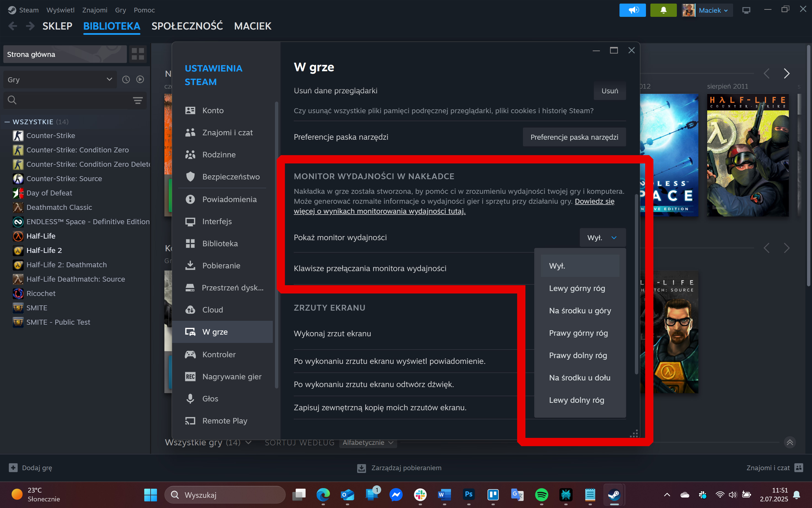Viewport: 812px width, 508px height.
Task: Click the Przestrzeń dyskowa drive icon
Action: click(190, 288)
